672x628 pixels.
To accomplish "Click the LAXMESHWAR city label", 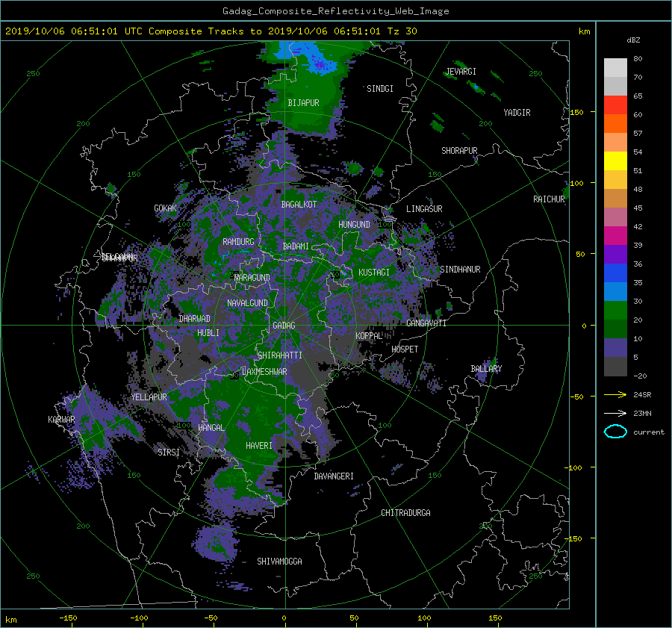I will click(x=264, y=372).
